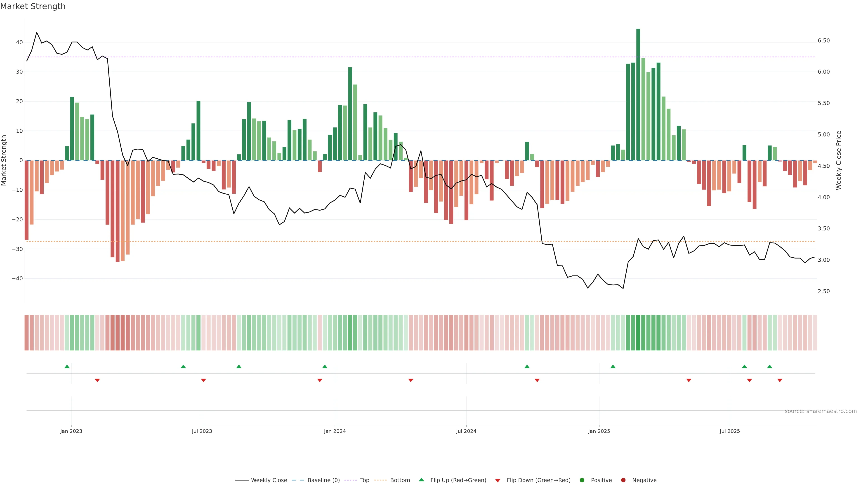Viewport: 868px width, 488px height.
Task: Click the green flip-up triangle before Jan 2024
Action: 325,366
